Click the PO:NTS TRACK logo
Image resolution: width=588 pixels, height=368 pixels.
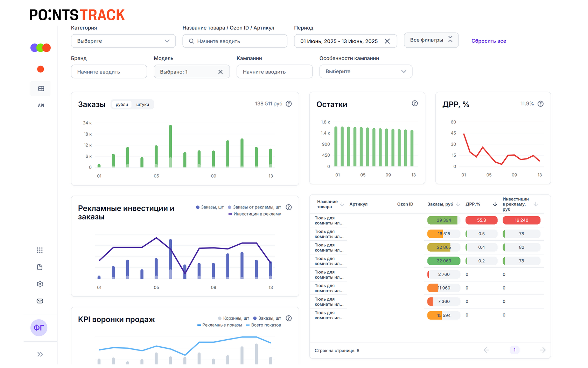coord(77,15)
